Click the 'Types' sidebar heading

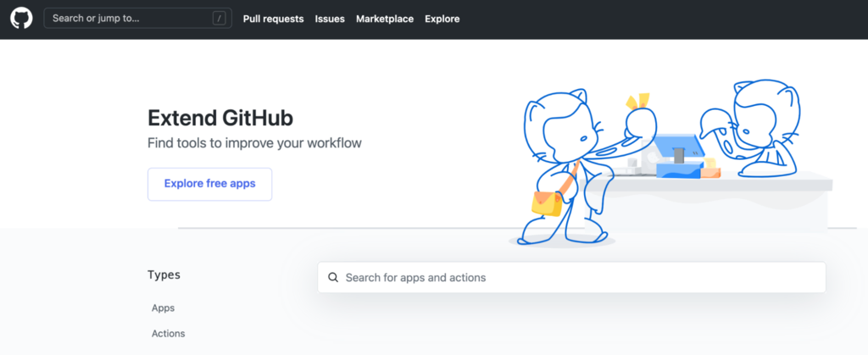(164, 275)
